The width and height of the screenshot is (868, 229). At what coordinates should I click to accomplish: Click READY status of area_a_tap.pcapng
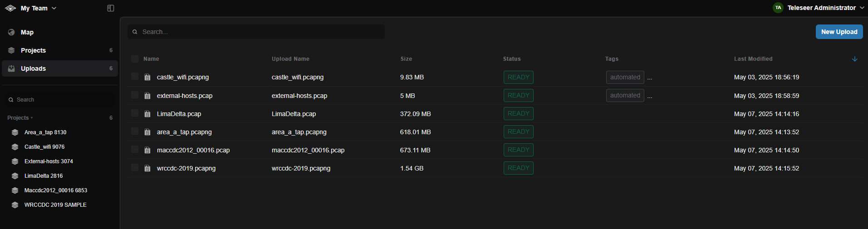pos(518,132)
